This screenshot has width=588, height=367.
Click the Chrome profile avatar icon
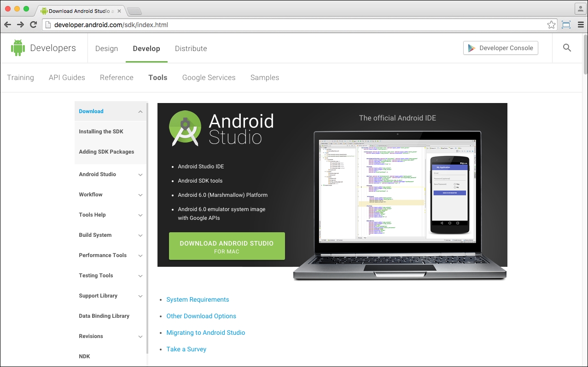tap(580, 9)
